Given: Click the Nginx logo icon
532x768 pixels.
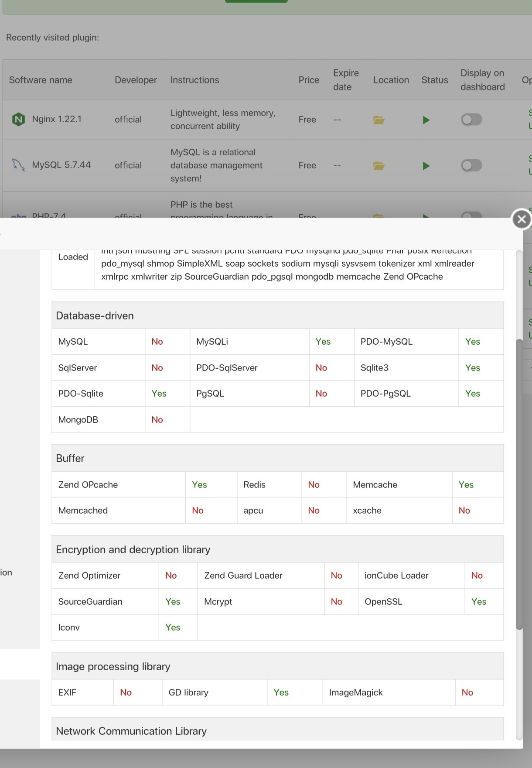Looking at the screenshot, I should tap(18, 119).
